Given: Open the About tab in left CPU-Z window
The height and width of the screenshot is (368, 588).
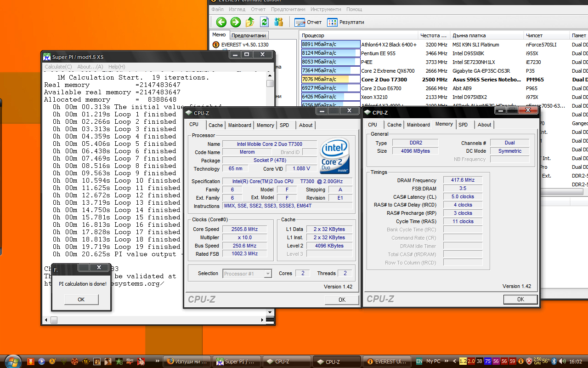Looking at the screenshot, I should coord(306,125).
